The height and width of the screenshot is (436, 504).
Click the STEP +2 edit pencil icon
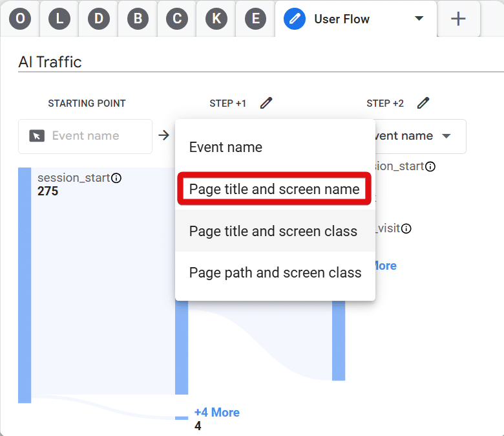tap(423, 103)
